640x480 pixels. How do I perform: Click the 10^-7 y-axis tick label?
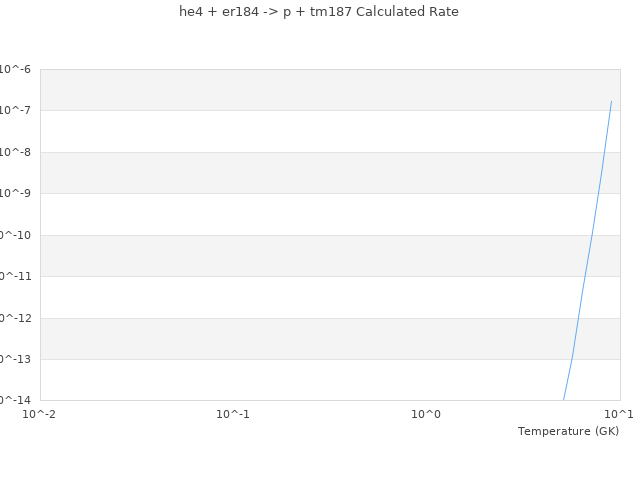(16, 110)
